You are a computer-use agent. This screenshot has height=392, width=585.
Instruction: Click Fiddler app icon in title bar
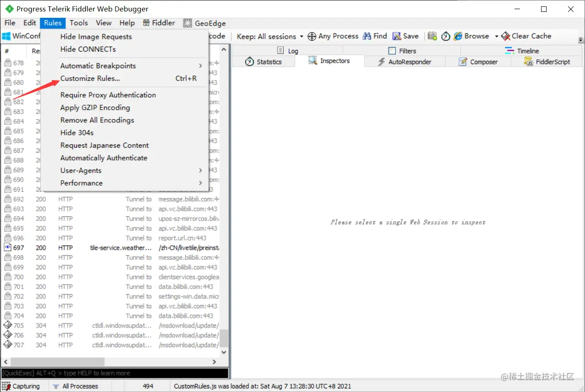pos(9,9)
